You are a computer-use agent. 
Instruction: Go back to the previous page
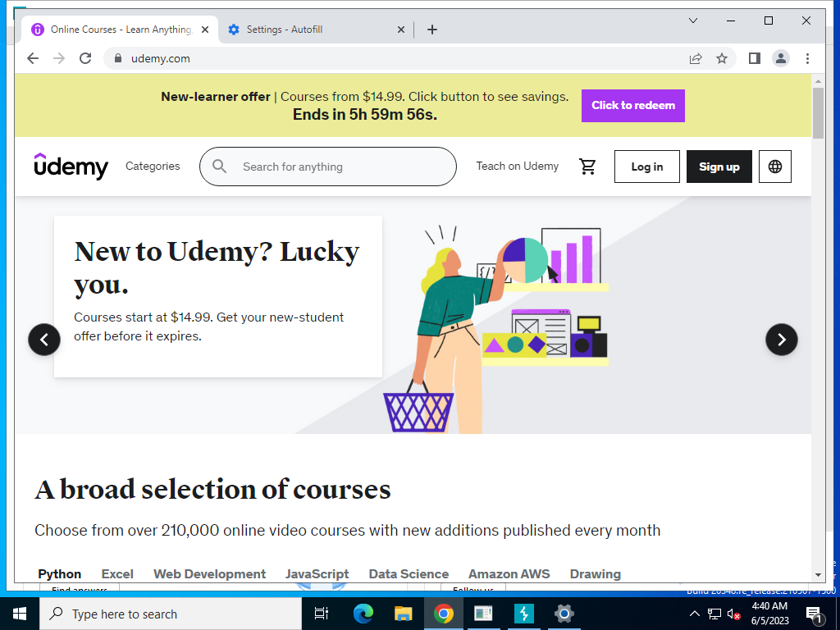tap(33, 58)
